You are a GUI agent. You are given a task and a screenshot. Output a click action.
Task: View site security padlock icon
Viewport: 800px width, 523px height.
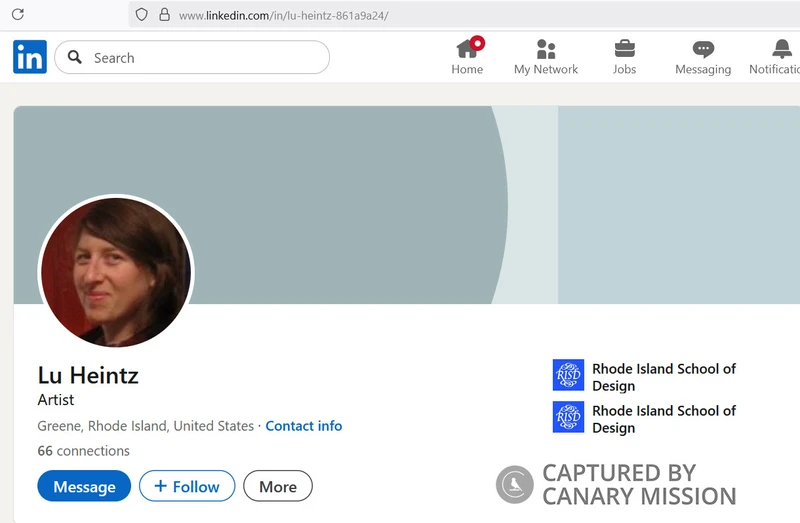click(x=164, y=14)
